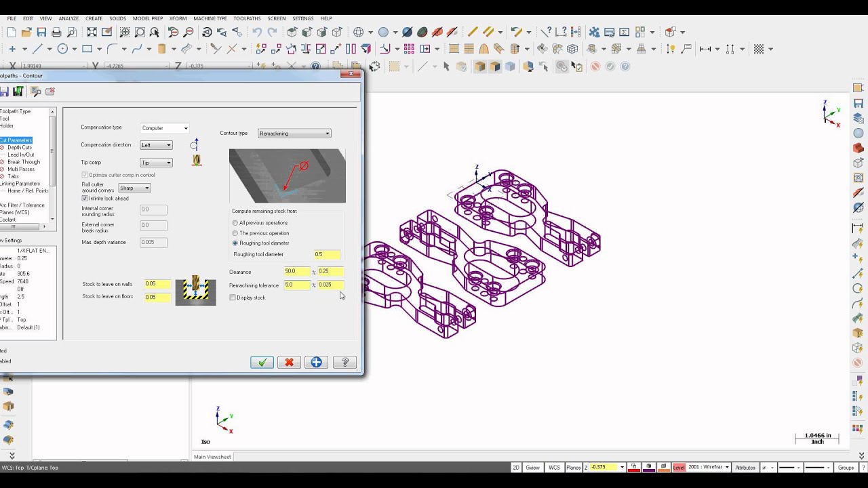Select the Create Line tool icon
The width and height of the screenshot is (868, 488).
click(x=37, y=49)
